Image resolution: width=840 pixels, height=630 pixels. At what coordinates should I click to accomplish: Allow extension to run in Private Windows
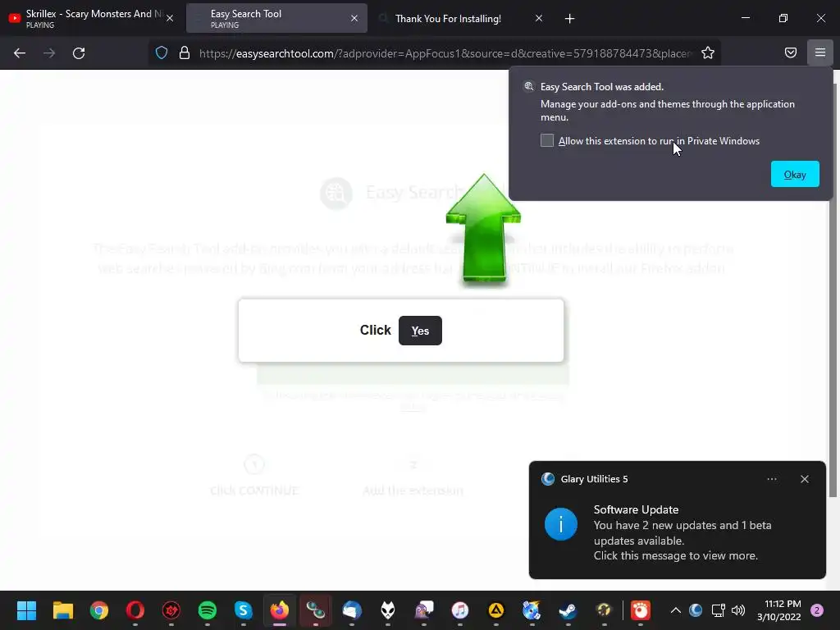click(547, 140)
